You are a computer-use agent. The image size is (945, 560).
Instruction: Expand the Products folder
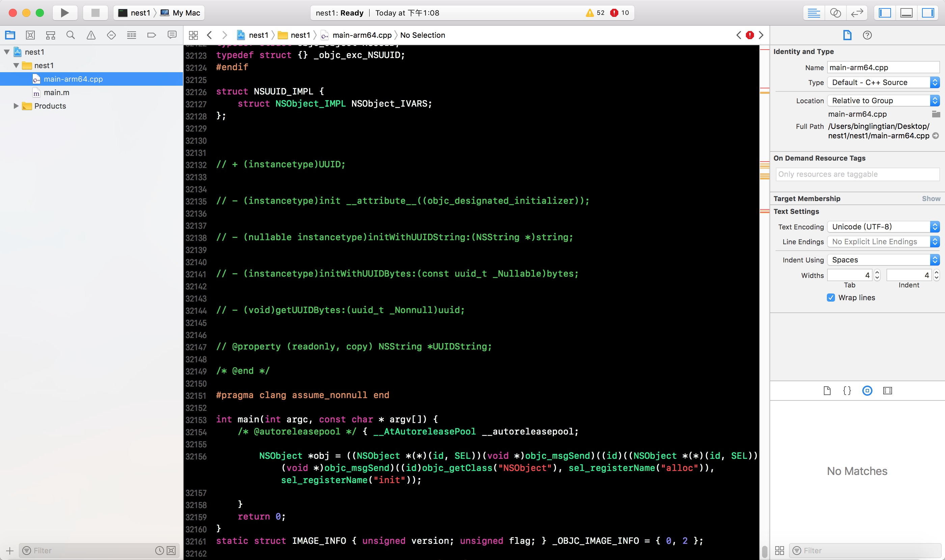coord(16,106)
